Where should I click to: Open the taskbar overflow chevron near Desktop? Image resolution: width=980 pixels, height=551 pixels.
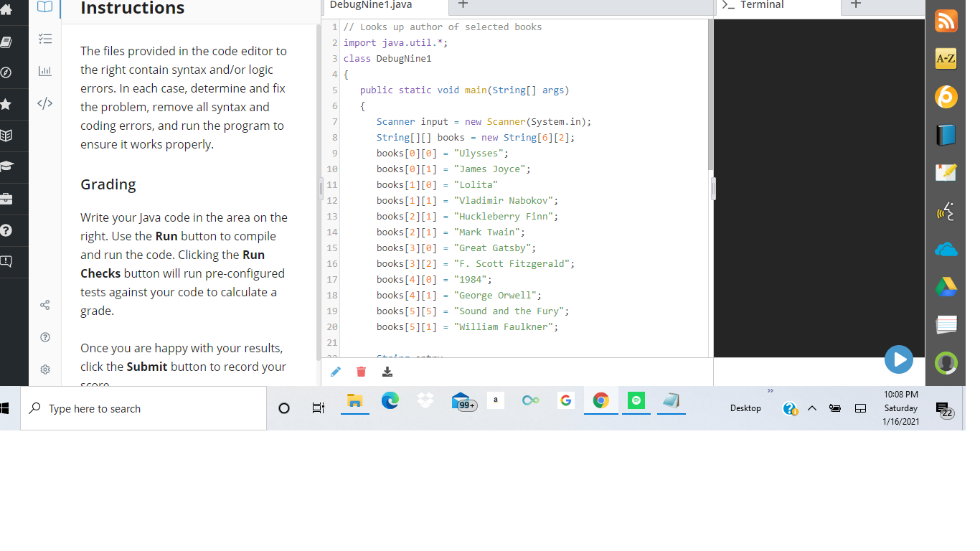[x=770, y=391]
